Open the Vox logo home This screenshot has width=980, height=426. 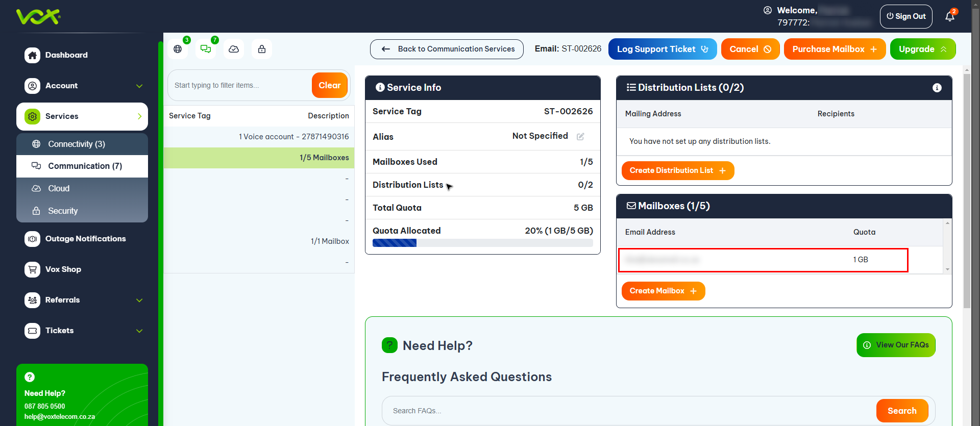tap(38, 17)
